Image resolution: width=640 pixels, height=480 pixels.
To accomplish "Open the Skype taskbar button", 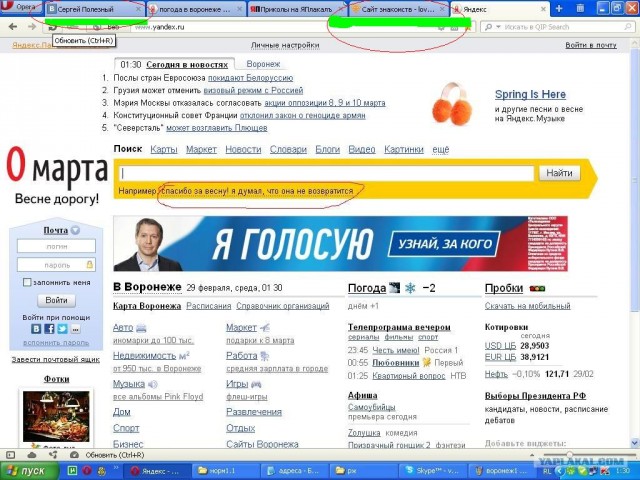I will (x=431, y=471).
